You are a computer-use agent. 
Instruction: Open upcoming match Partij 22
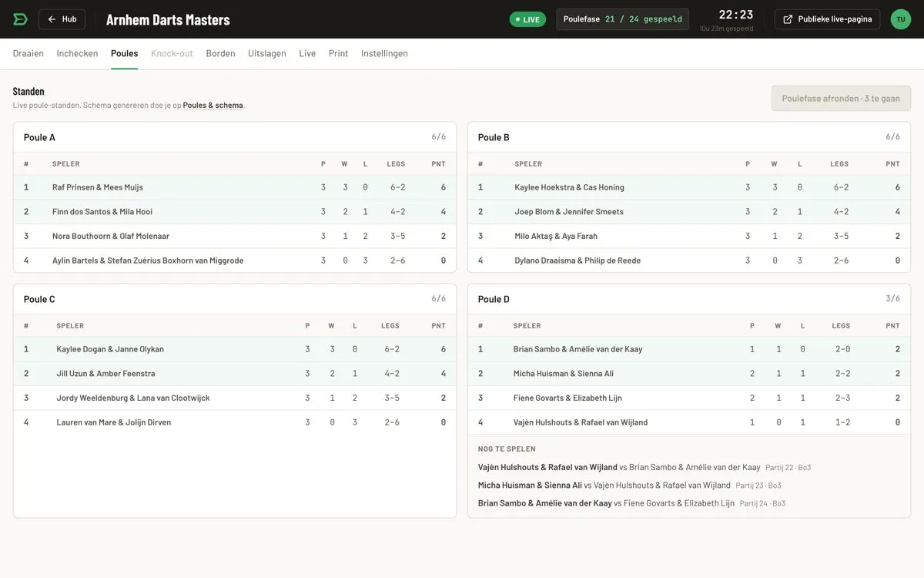(x=644, y=467)
